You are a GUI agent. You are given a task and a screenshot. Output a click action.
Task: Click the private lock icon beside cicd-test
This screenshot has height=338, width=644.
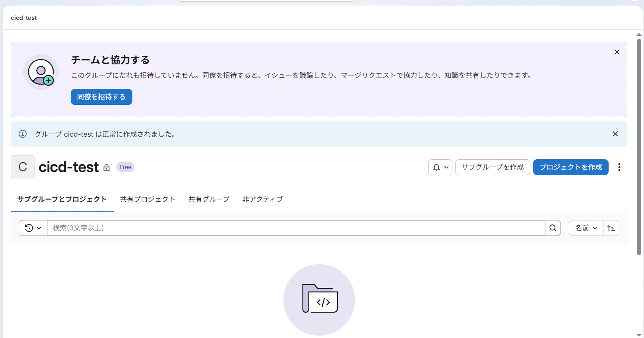[107, 168]
